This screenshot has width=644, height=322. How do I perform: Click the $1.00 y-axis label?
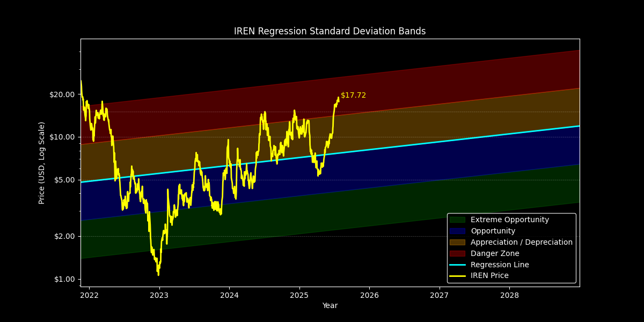coord(64,279)
